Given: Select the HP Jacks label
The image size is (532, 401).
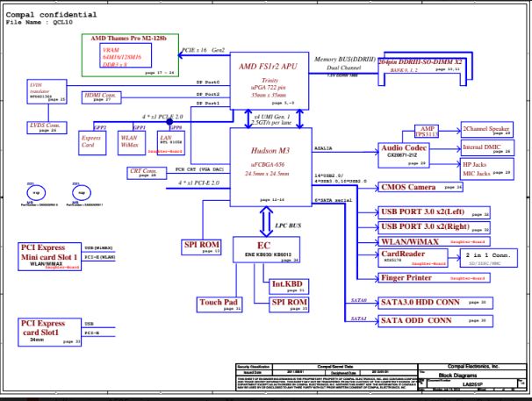Looking at the screenshot, I should tap(475, 165).
